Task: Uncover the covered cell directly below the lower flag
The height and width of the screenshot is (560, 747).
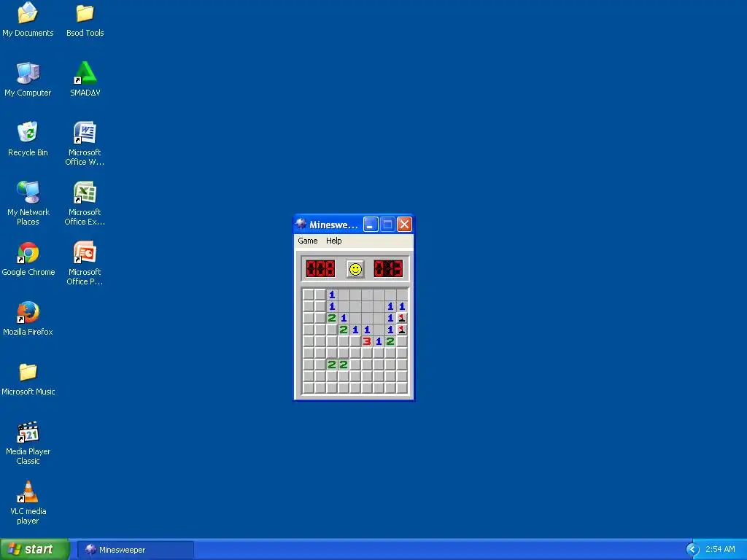Action: (402, 341)
